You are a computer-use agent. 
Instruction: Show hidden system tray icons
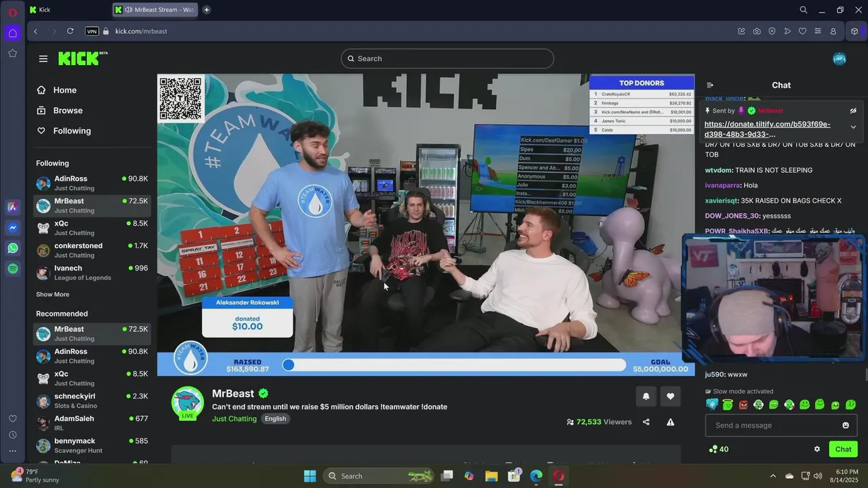click(772, 476)
